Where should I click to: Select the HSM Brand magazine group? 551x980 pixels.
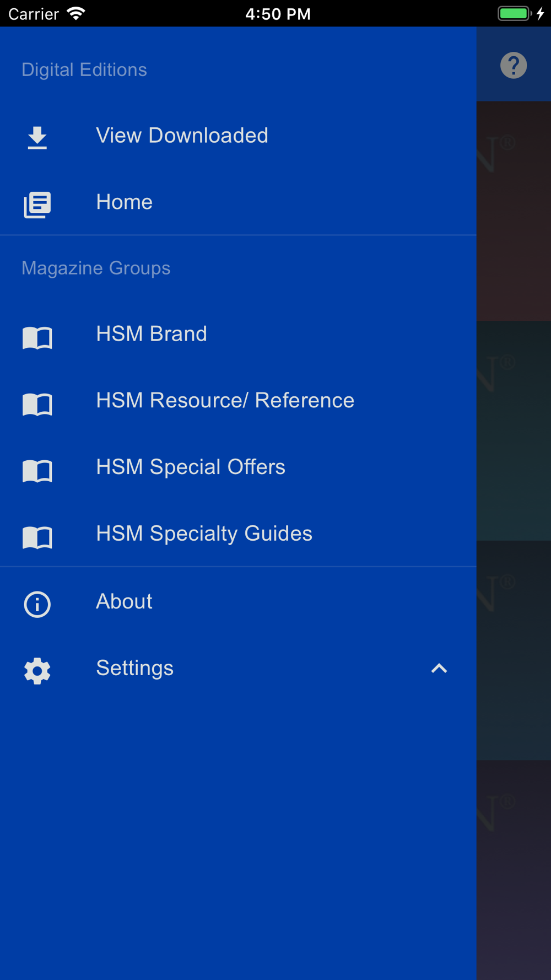152,334
